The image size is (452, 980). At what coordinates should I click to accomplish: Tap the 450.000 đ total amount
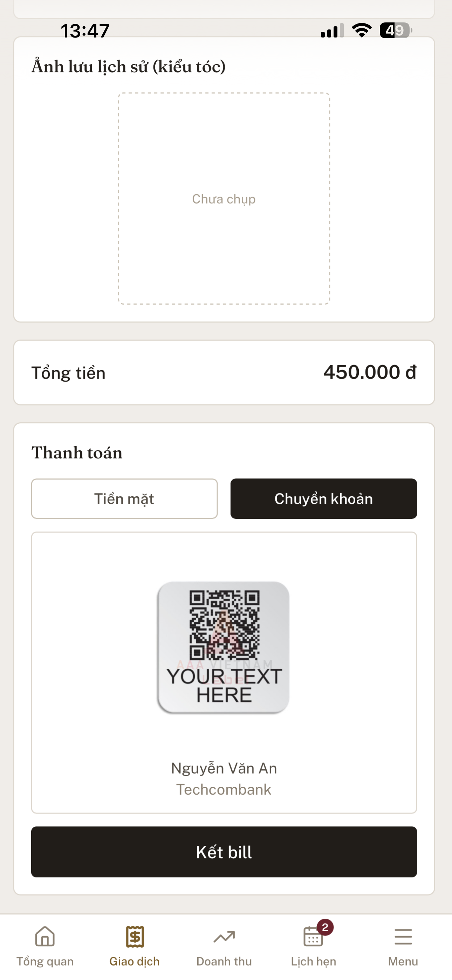point(370,372)
